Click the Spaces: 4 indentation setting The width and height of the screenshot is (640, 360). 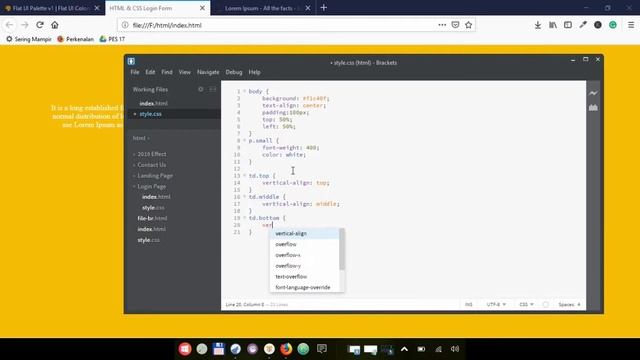(569, 304)
